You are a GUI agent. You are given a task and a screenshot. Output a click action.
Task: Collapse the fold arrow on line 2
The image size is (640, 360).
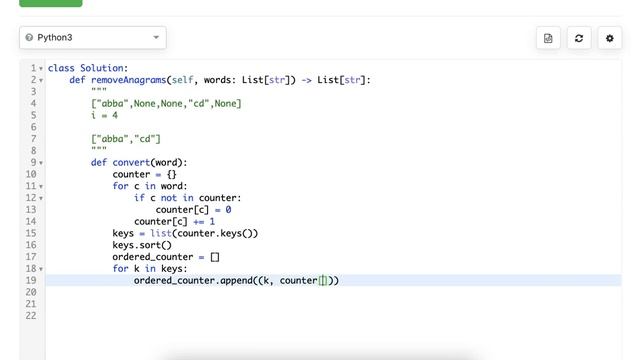coord(41,80)
